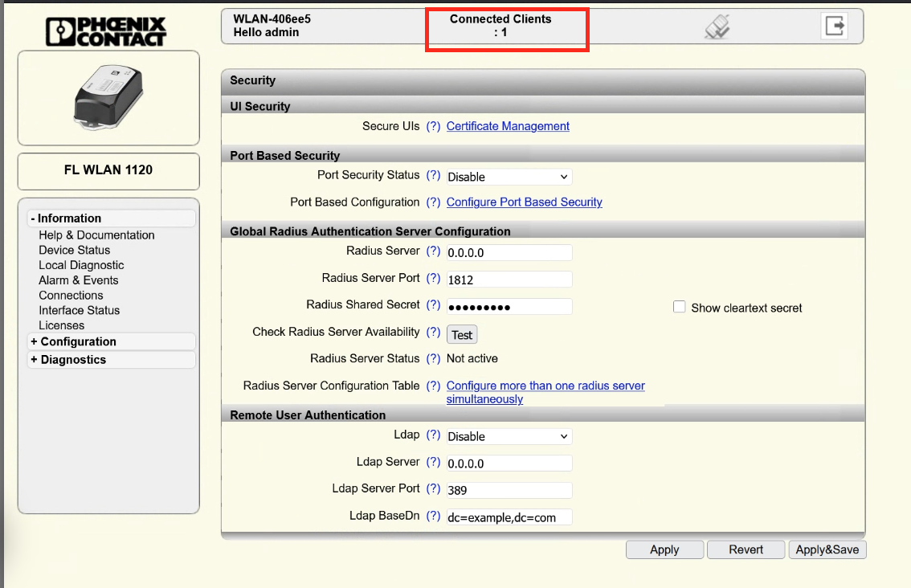Open the Ldap Disable dropdown
The width and height of the screenshot is (911, 588).
pyautogui.click(x=509, y=436)
